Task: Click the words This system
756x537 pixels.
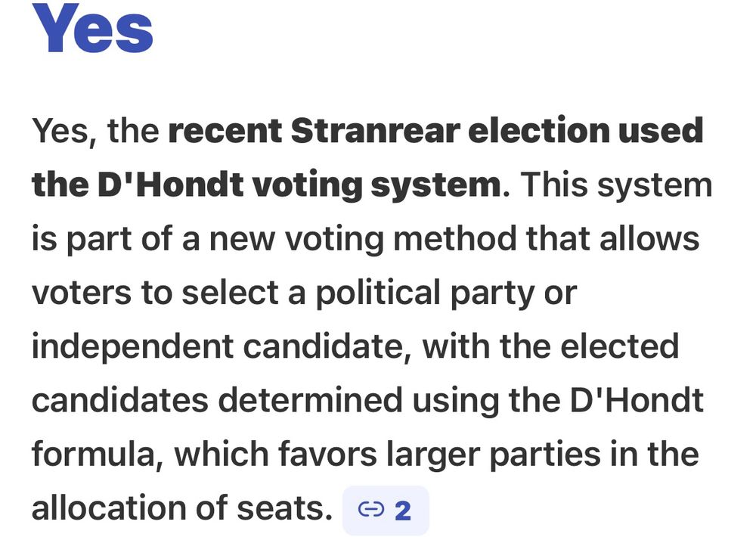Action: coord(615,185)
